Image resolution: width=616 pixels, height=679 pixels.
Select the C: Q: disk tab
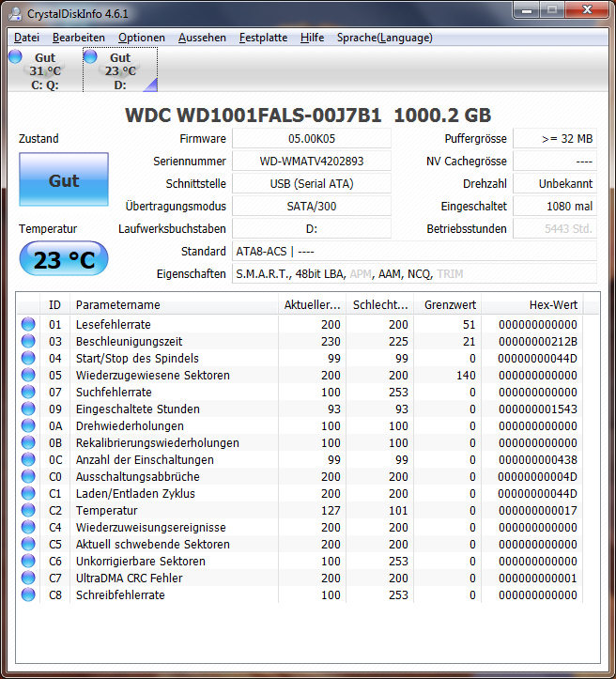(x=44, y=70)
